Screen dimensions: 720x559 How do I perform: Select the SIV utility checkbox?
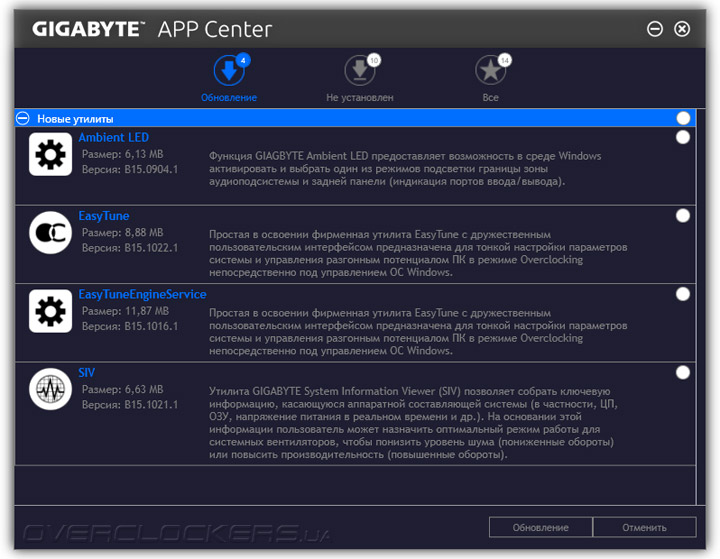pyautogui.click(x=683, y=373)
